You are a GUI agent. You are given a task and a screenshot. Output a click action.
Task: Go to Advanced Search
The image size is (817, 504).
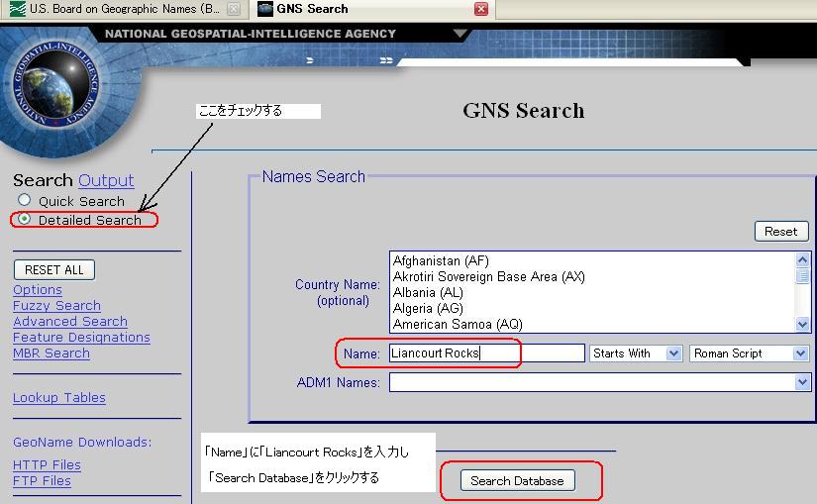(70, 321)
